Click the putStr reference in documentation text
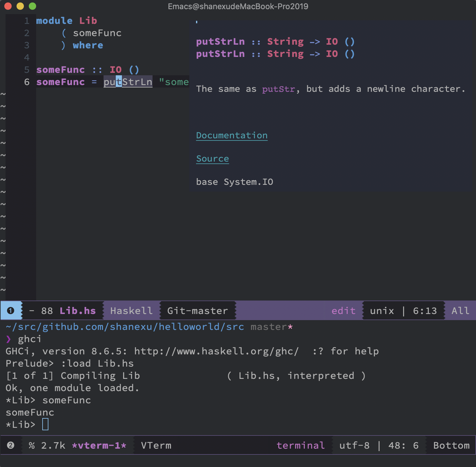This screenshot has height=467, width=476. point(278,89)
